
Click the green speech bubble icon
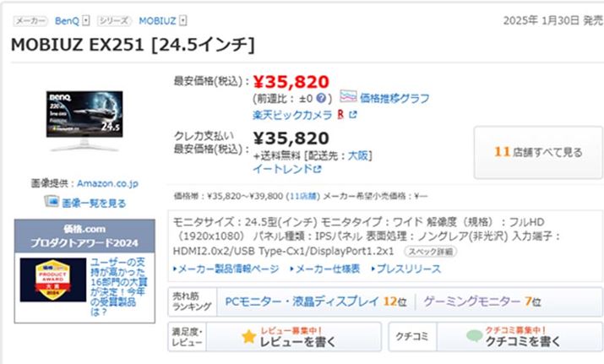tap(472, 337)
